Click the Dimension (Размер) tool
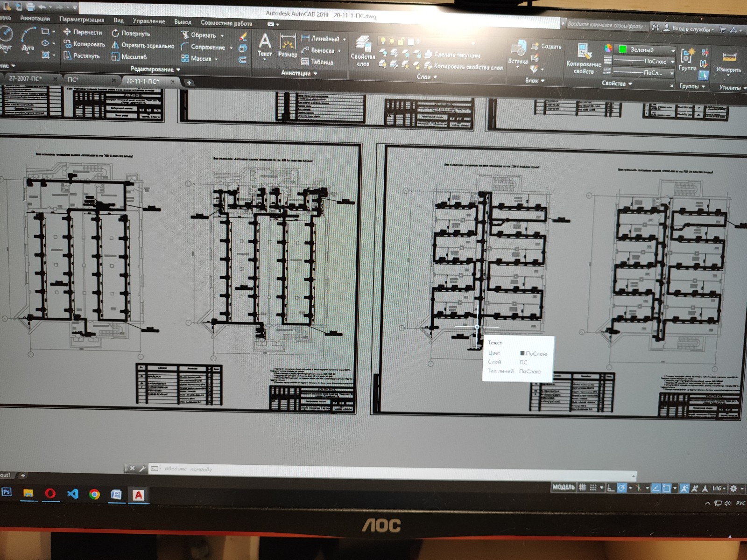Image resolution: width=747 pixels, height=560 pixels. click(288, 46)
